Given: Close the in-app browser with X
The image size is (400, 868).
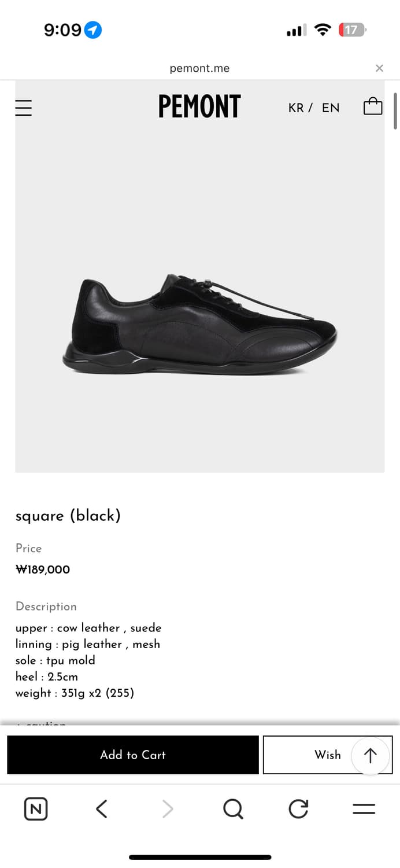Looking at the screenshot, I should (x=379, y=68).
